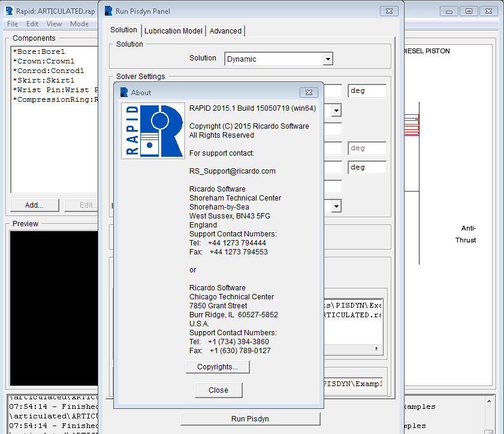This screenshot has width=504, height=434.
Task: Close the Run Pisdyn Panel window
Action: [389, 11]
